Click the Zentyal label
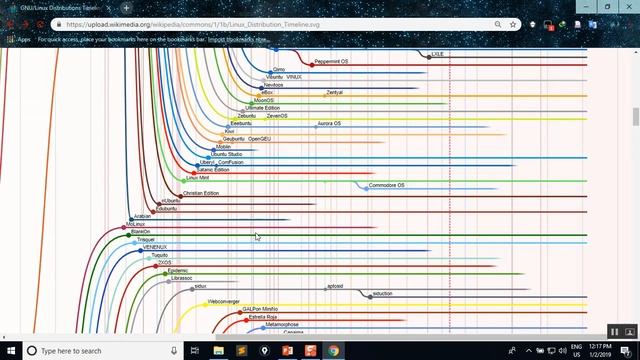The image size is (640, 360). (x=335, y=93)
